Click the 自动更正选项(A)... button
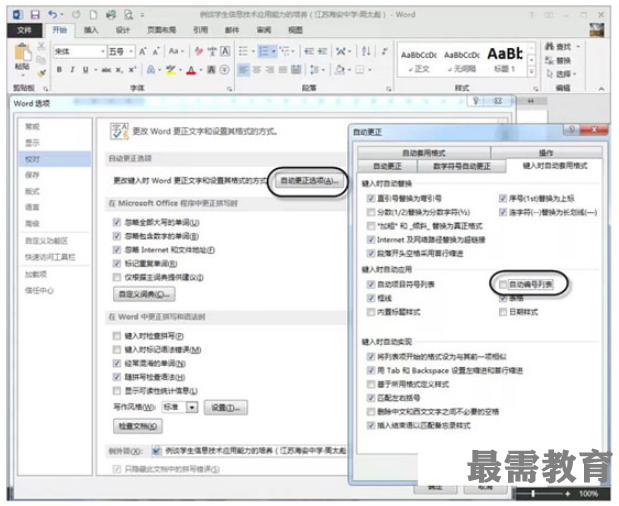 (309, 181)
